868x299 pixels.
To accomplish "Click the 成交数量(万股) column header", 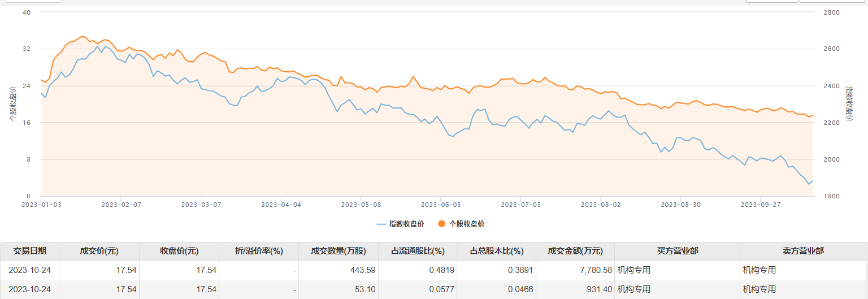I will pyautogui.click(x=338, y=251).
